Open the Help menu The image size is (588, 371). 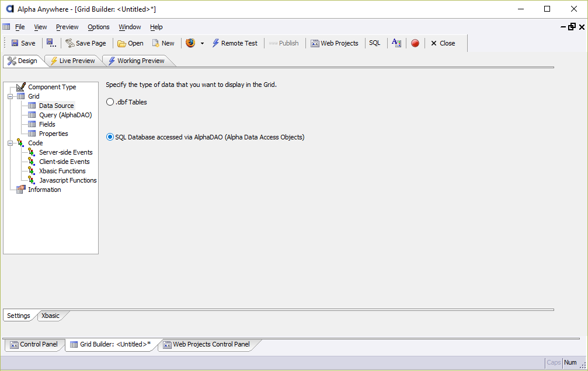[156, 27]
